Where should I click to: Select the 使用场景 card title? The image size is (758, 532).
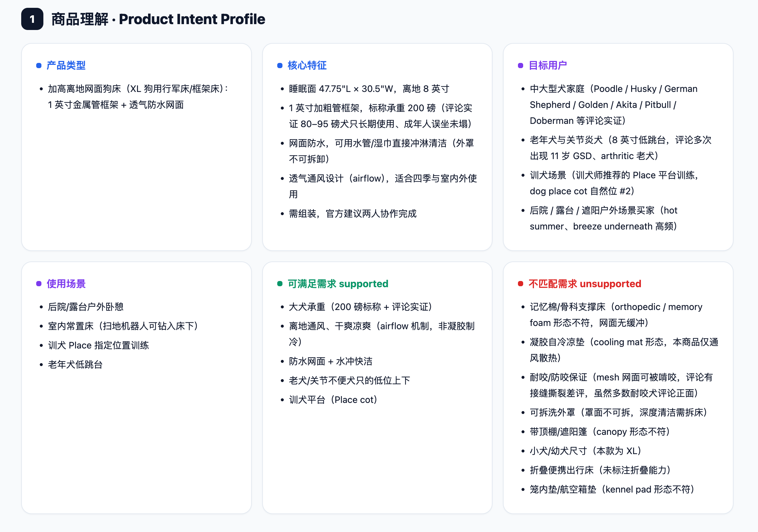(66, 284)
